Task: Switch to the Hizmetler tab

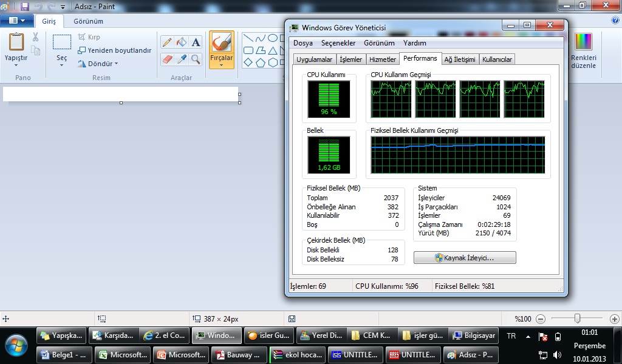Action: [x=383, y=59]
